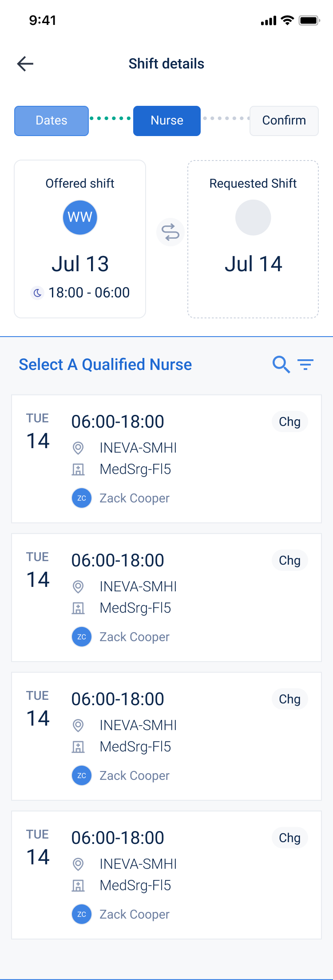Toggle the Chg badge on the last shift card
333x980 pixels.
[x=289, y=838]
